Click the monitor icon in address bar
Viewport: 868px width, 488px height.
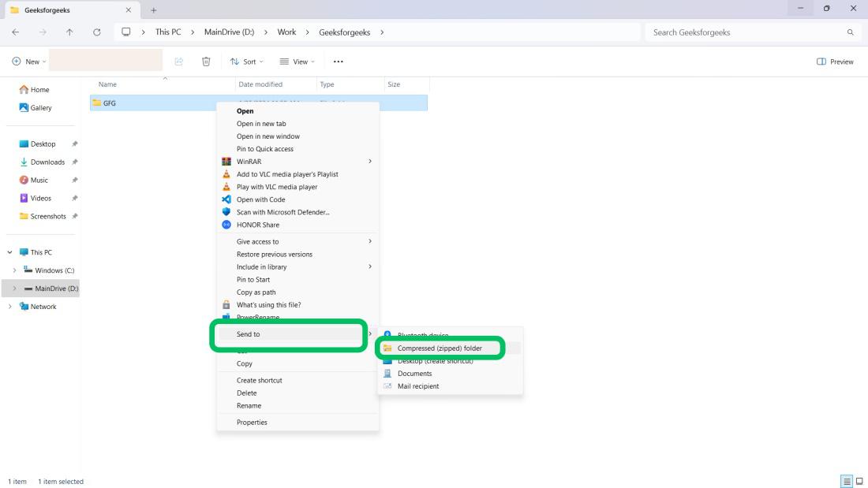point(126,32)
